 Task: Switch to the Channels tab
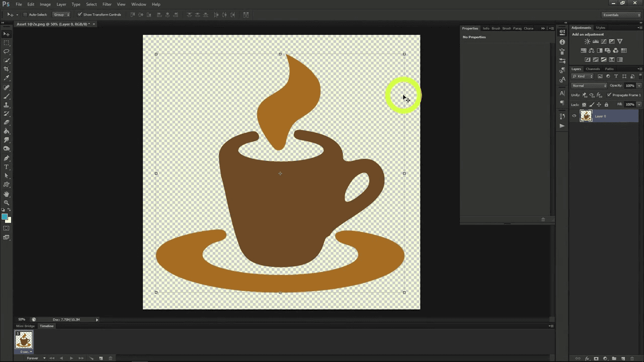click(593, 69)
